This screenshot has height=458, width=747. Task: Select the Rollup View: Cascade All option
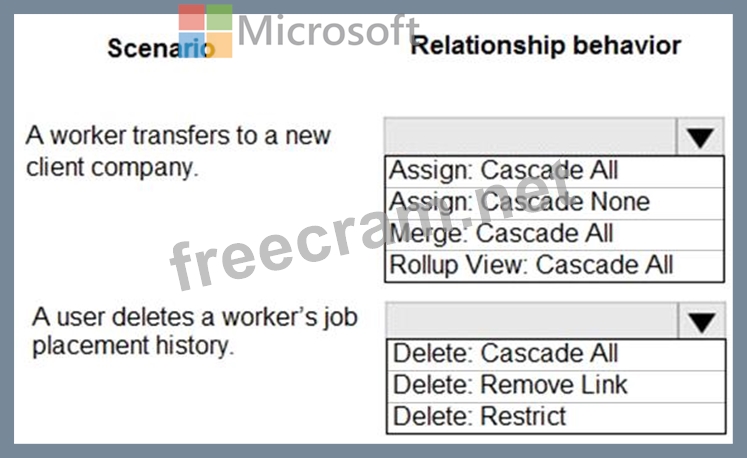tap(531, 265)
